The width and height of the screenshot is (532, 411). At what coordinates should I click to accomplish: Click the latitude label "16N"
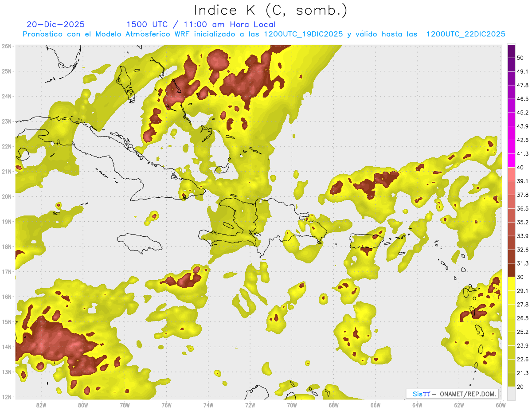tap(7, 297)
